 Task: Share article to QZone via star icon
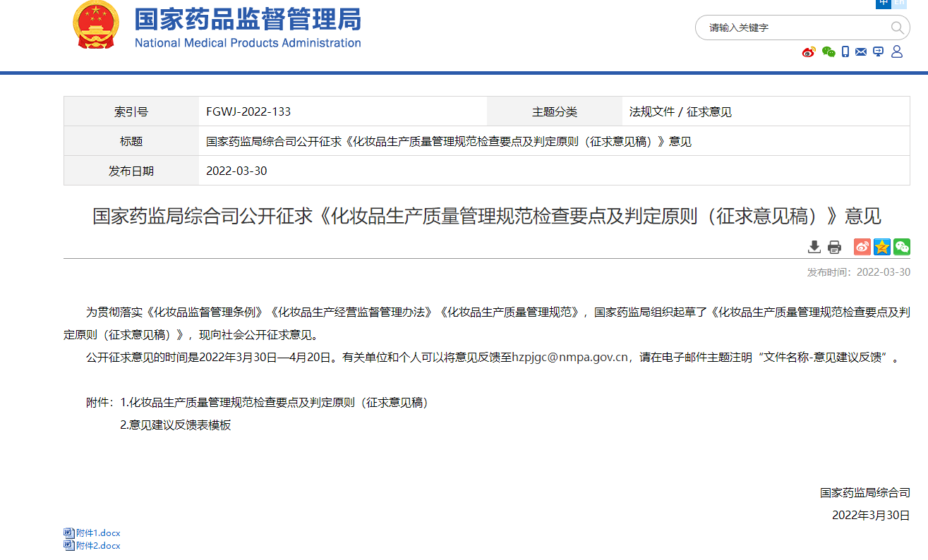coord(882,246)
